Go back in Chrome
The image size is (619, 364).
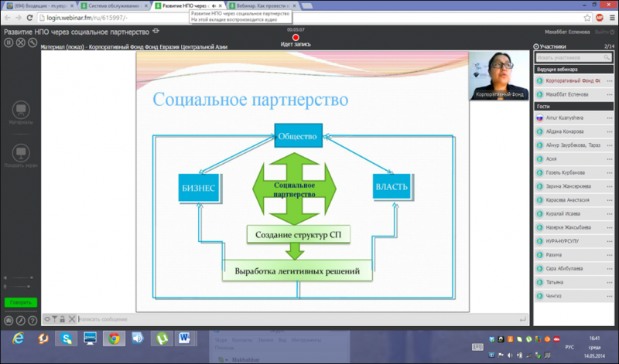pyautogui.click(x=7, y=18)
